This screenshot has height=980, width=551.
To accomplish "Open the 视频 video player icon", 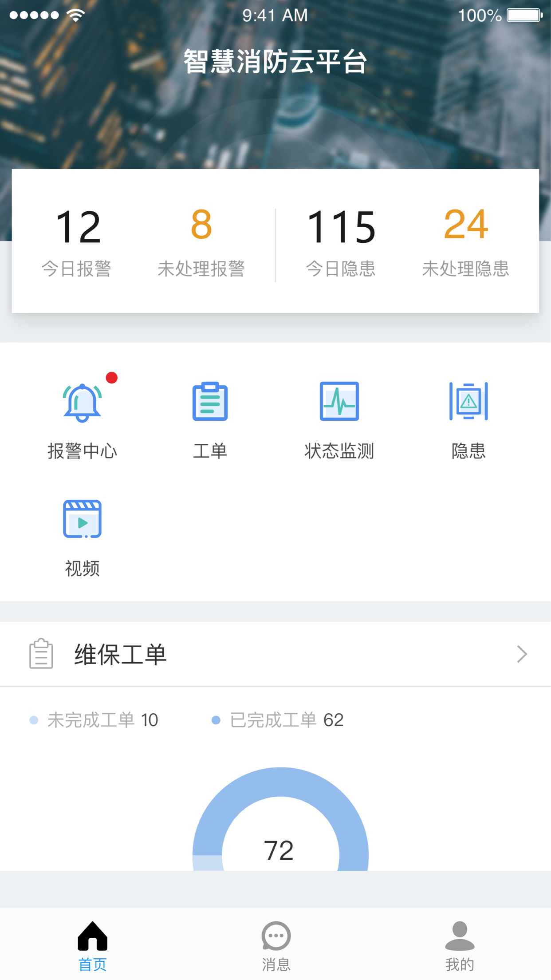I will (x=82, y=519).
